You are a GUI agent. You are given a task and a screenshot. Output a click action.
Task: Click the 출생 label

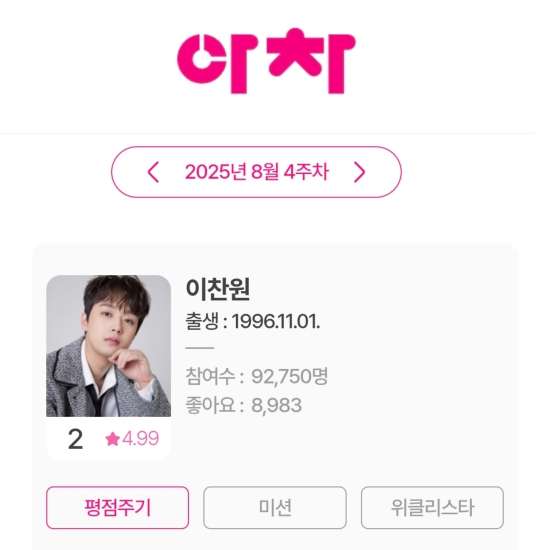202,321
